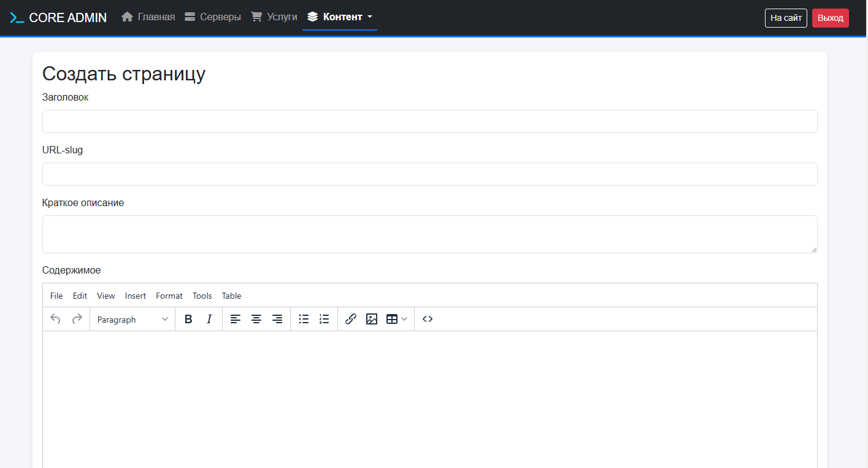This screenshot has width=868, height=468.
Task: Align text to the left
Action: coord(236,319)
